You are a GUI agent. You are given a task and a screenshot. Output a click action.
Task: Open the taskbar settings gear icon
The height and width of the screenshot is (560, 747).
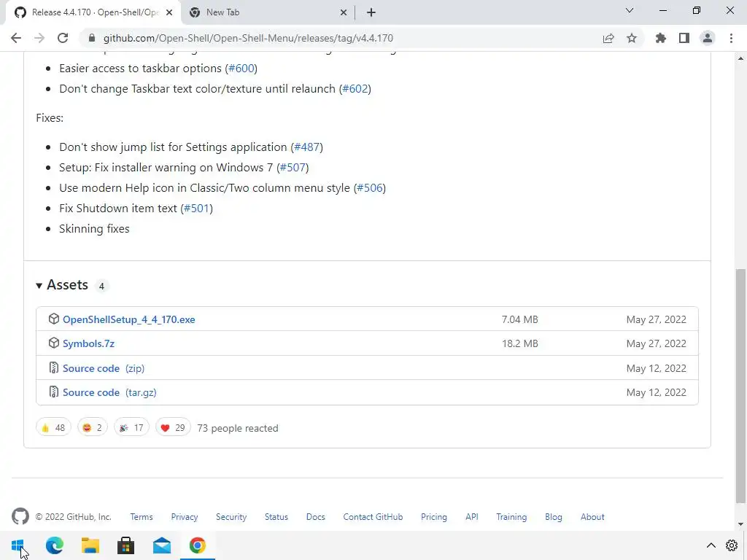[x=732, y=545]
